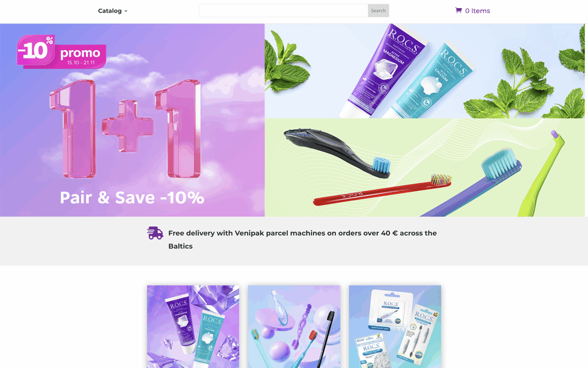Open the 1+1 Pair & Save banner
The width and height of the screenshot is (588, 368).
point(132,120)
